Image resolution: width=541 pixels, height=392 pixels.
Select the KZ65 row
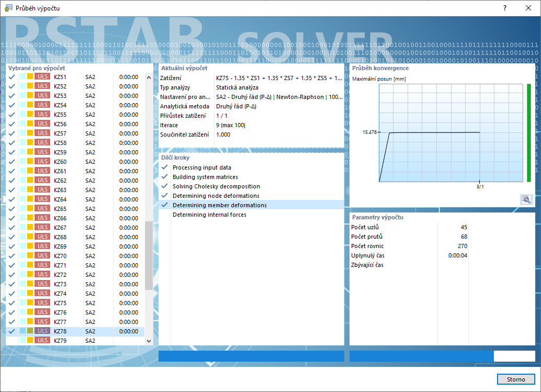(x=75, y=208)
